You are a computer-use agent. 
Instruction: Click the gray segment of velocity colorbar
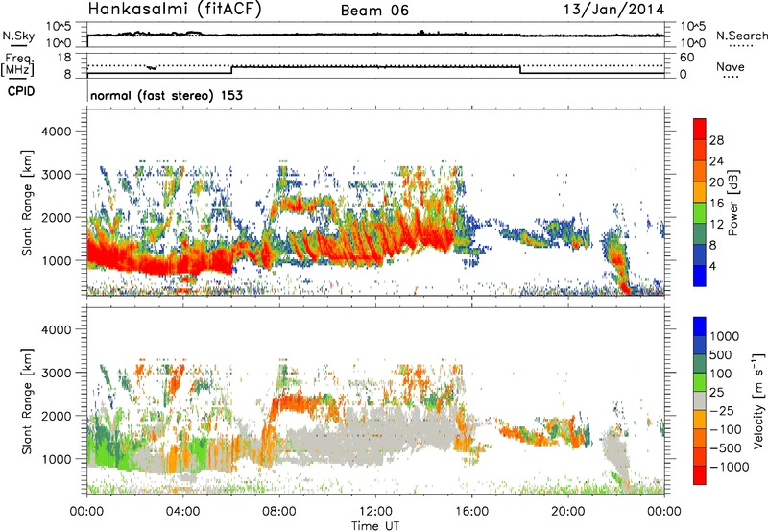coord(700,400)
